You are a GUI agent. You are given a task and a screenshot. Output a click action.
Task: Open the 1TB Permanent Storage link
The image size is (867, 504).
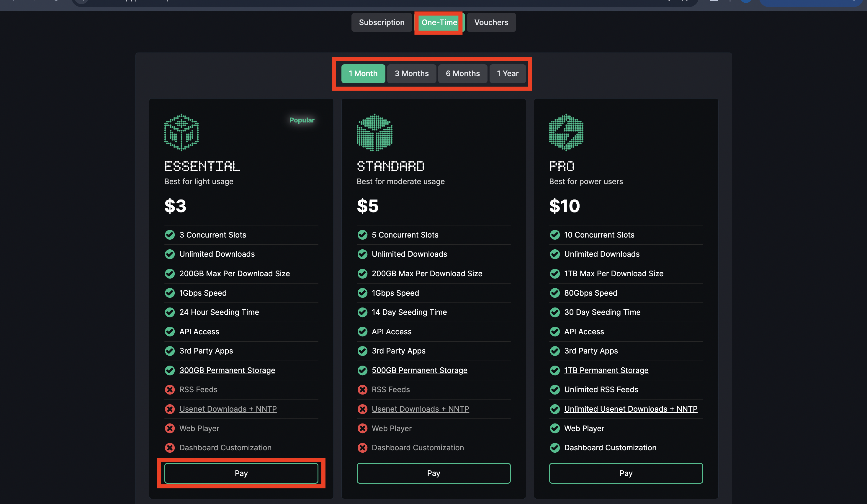pos(606,370)
